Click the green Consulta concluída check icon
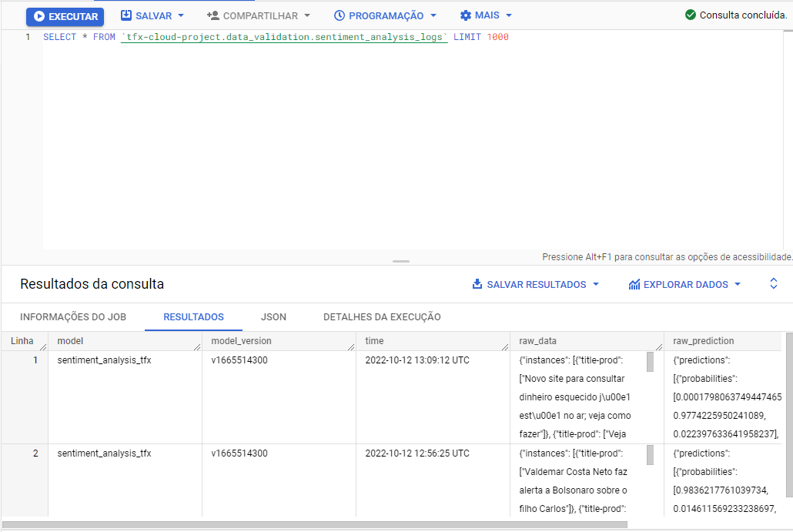Image resolution: width=793 pixels, height=532 pixels. tap(691, 15)
